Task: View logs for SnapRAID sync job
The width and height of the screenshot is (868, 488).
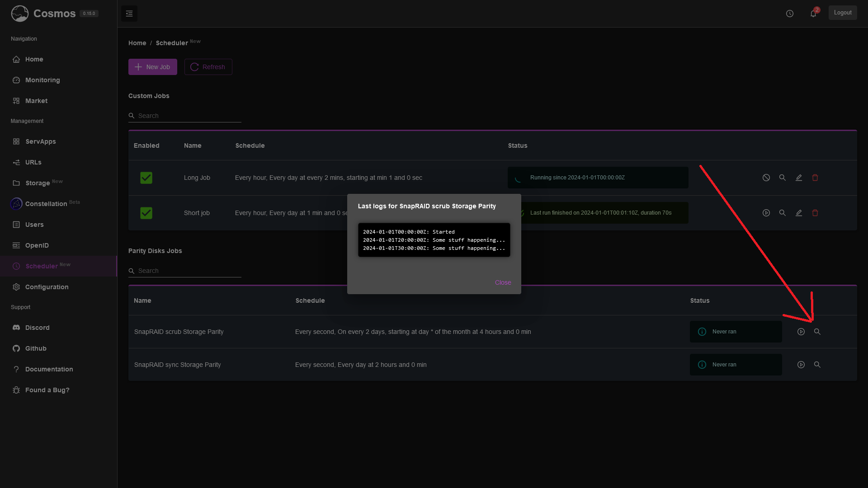Action: click(817, 365)
